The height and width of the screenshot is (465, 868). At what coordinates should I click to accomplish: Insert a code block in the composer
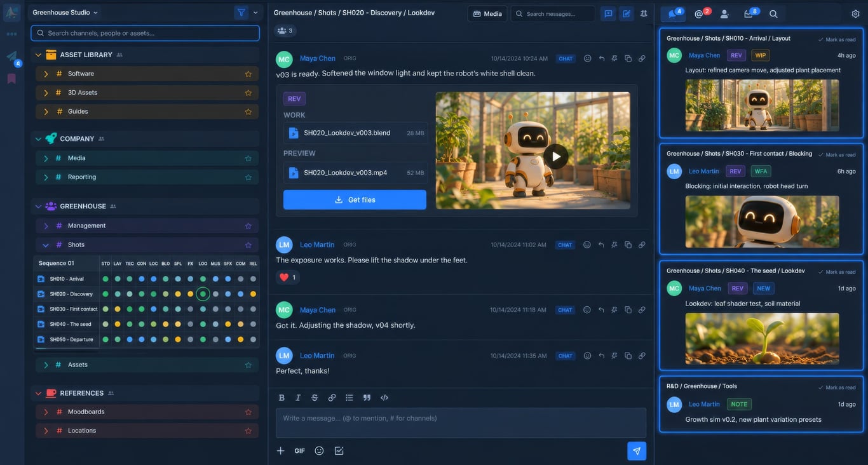(x=384, y=398)
